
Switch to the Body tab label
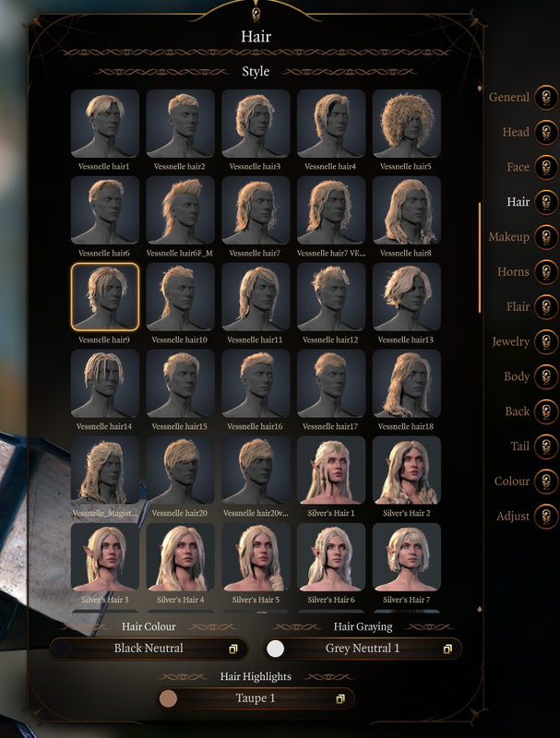[x=517, y=376]
